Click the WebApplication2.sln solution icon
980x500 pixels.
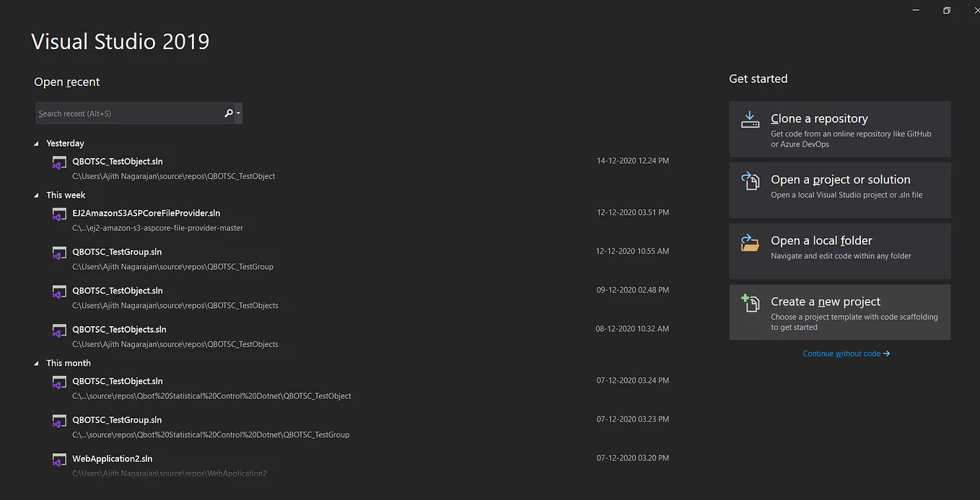[58, 460]
